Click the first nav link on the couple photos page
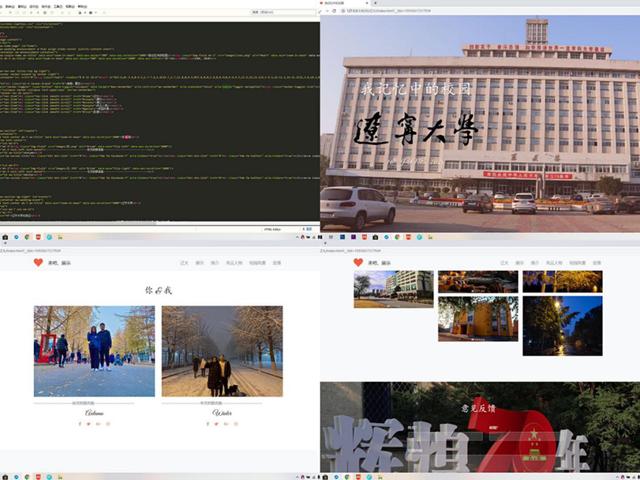Image resolution: width=640 pixels, height=480 pixels. pyautogui.click(x=184, y=263)
